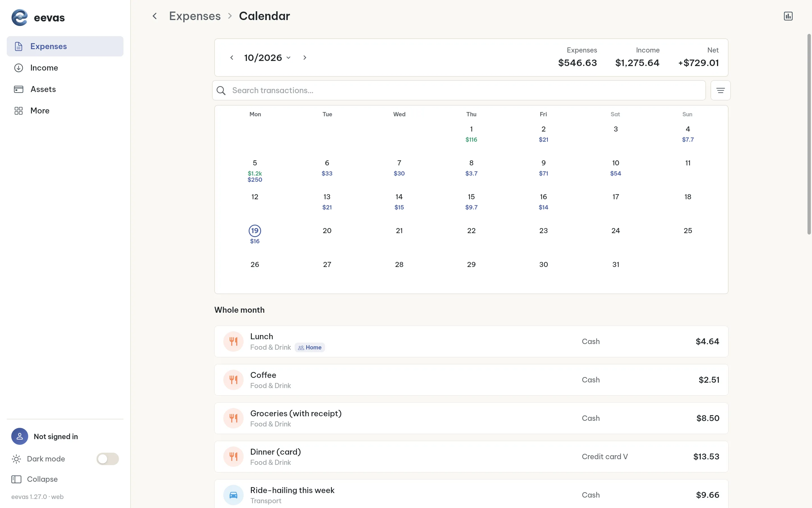Open the More section in sidebar
The image size is (812, 508).
click(65, 111)
